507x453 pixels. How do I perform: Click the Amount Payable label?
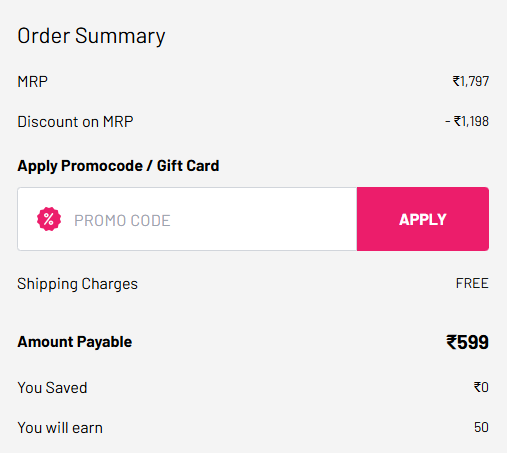click(75, 342)
